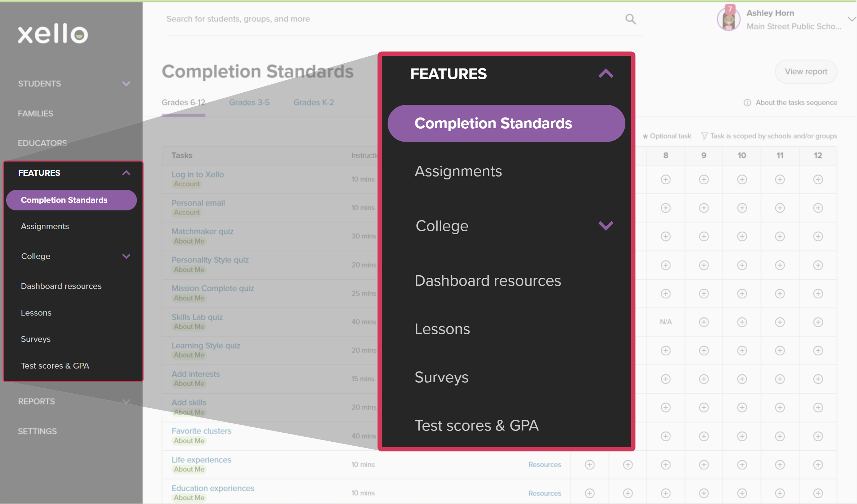Click the View report button

806,71
